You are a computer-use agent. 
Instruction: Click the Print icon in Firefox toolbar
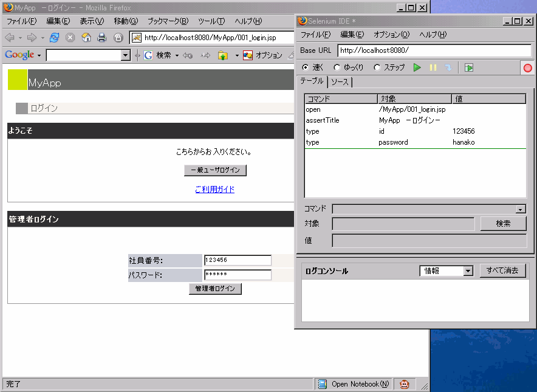coord(102,37)
